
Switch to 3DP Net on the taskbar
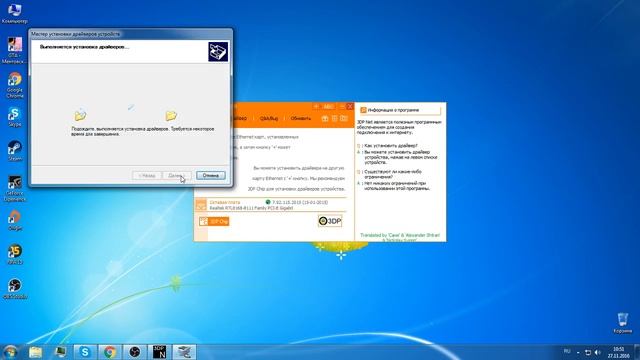pyautogui.click(x=159, y=352)
